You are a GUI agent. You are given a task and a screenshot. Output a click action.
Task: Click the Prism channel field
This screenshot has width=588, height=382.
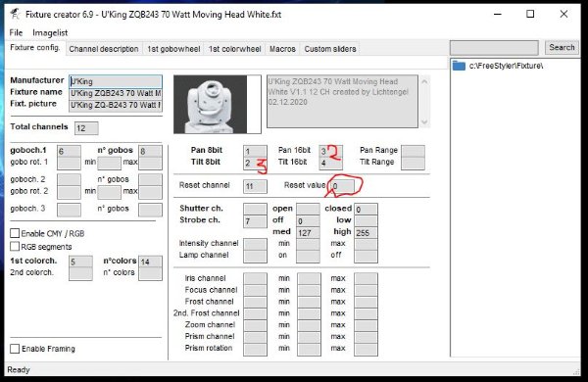(x=255, y=337)
